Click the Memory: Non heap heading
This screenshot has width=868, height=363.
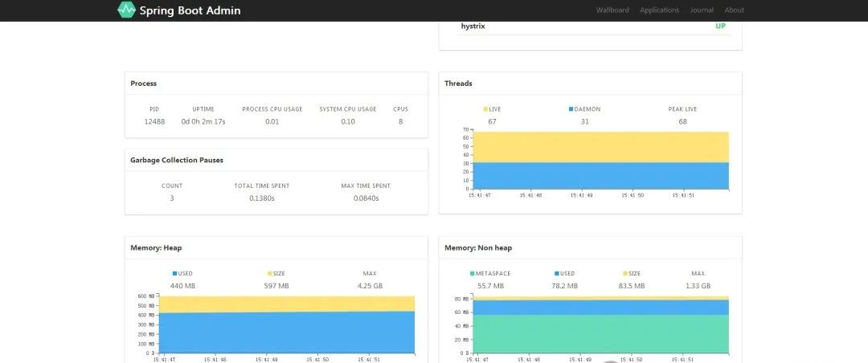(478, 248)
